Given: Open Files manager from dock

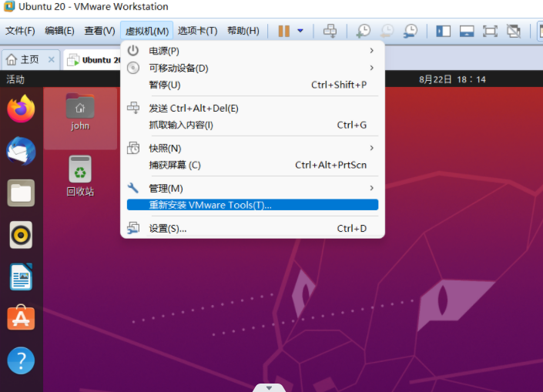Looking at the screenshot, I should [x=21, y=193].
